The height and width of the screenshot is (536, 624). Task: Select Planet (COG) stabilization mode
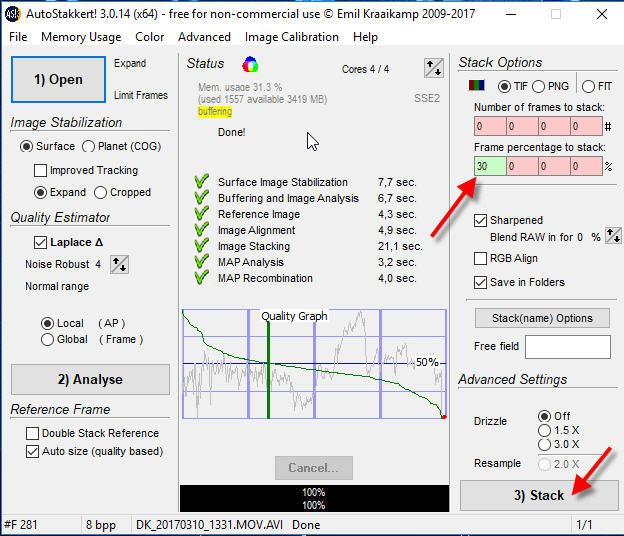pos(88,146)
